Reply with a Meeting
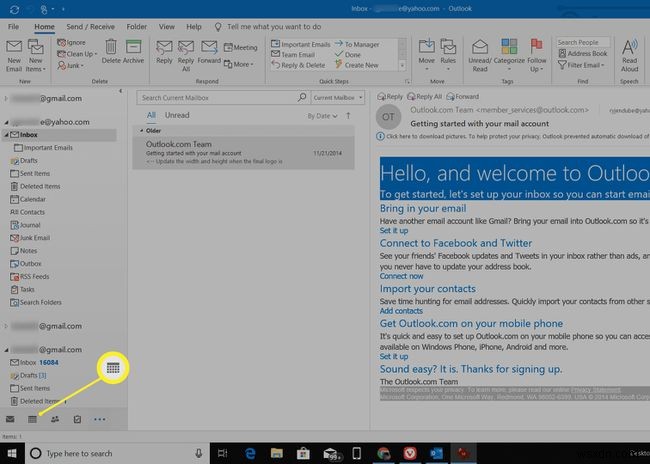Screen dimensions: 650x464 [x=240, y=47]
